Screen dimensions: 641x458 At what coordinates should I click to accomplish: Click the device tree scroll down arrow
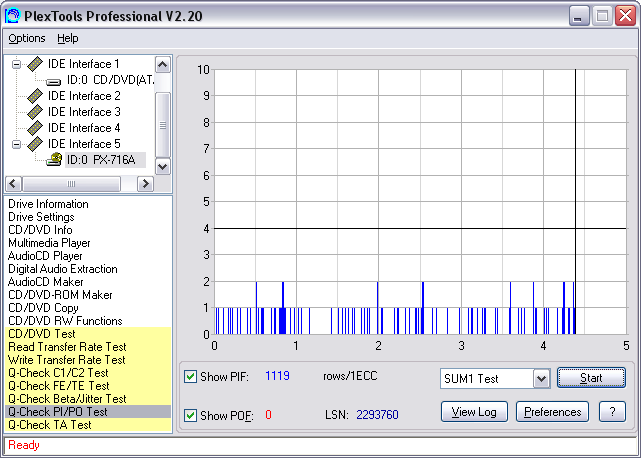tap(163, 166)
